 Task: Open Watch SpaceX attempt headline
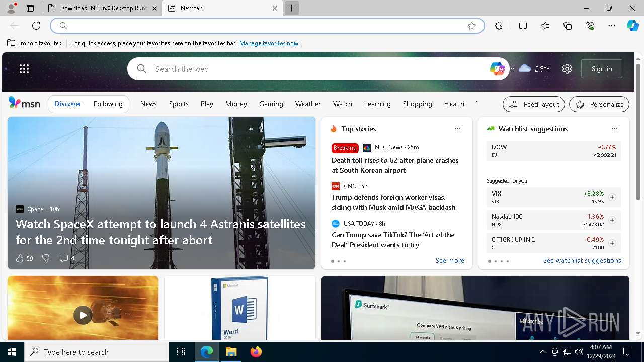point(160,232)
